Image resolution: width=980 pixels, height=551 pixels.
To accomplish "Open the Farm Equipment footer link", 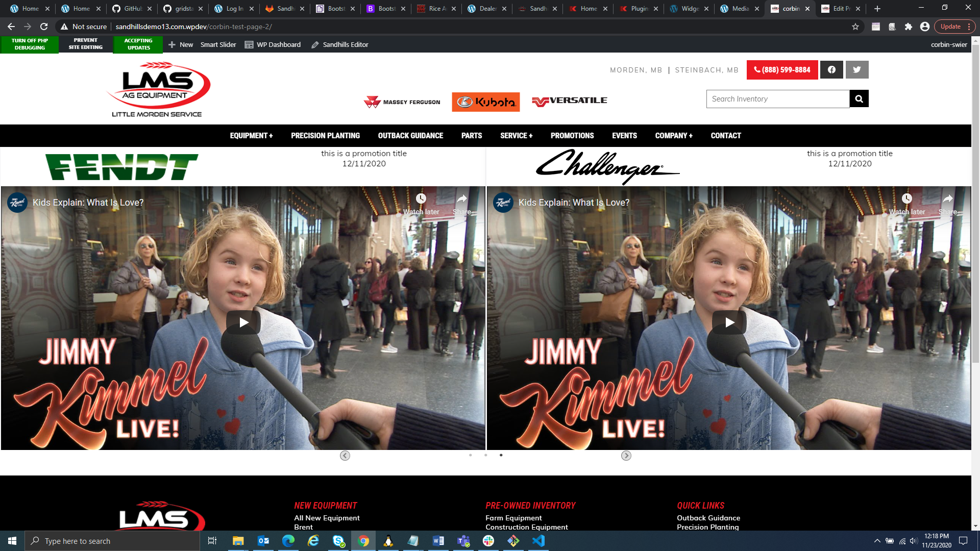I will coord(513,518).
